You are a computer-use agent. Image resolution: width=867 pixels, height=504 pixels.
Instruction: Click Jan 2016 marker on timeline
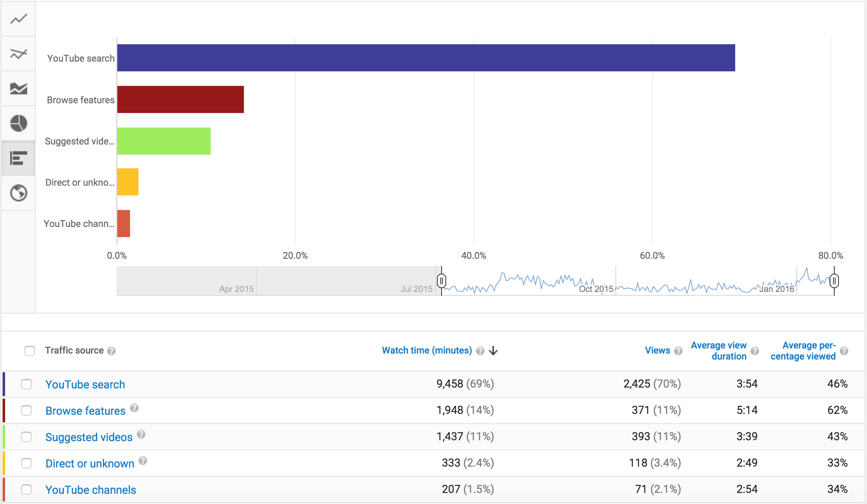click(776, 289)
